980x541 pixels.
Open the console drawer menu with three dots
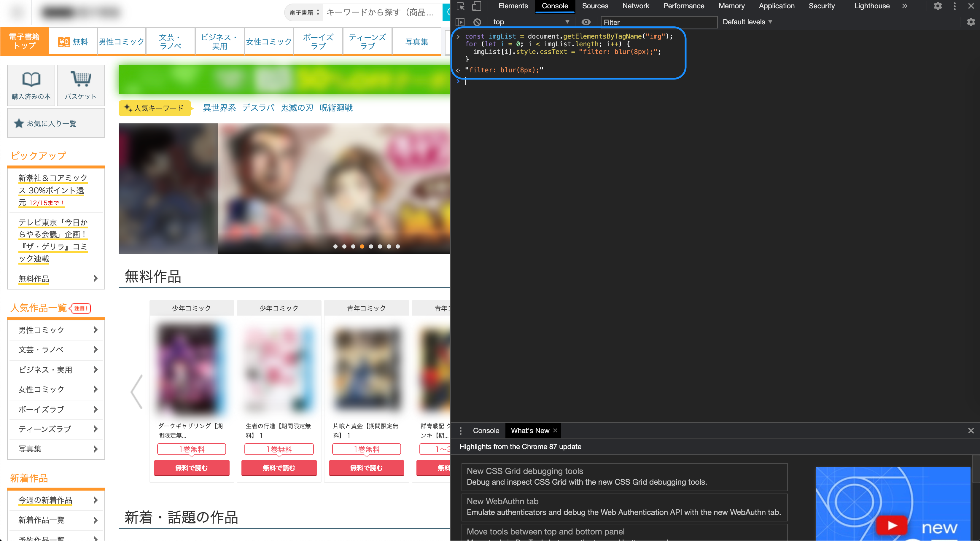[460, 430]
